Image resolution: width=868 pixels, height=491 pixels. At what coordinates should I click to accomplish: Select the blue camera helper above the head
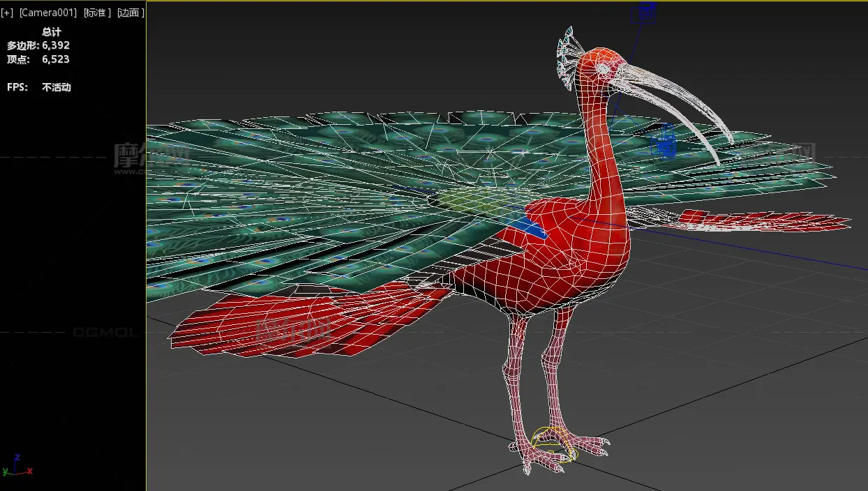point(647,12)
